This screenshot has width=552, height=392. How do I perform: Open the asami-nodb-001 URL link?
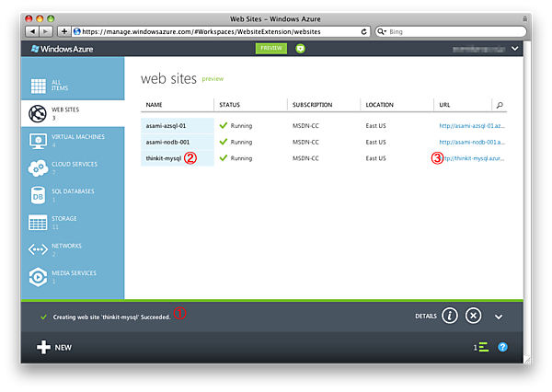472,143
